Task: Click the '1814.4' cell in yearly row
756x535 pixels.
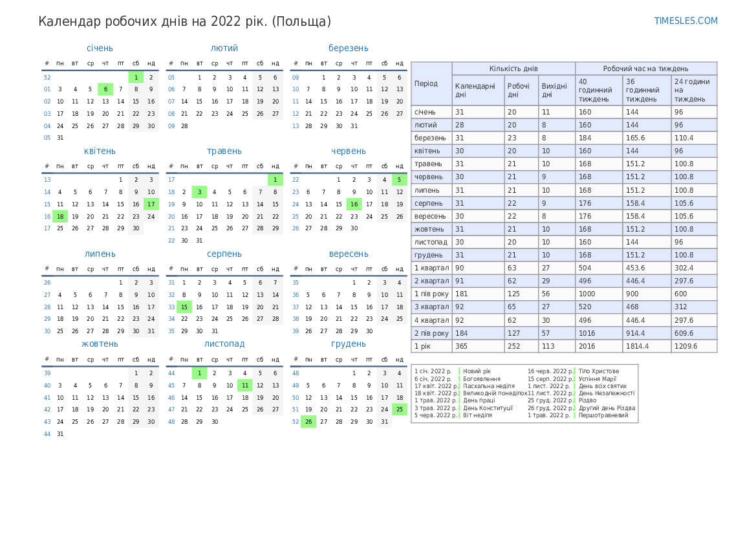Action: (x=647, y=346)
